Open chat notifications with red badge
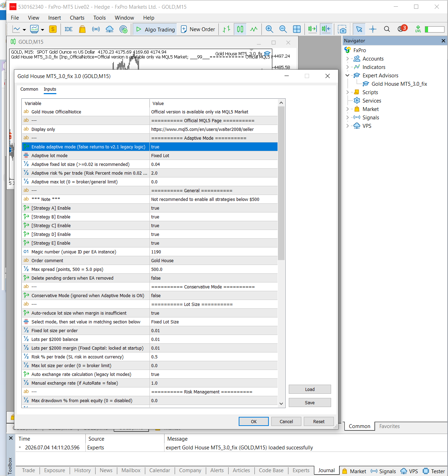This screenshot has height=476, width=448. (402, 29)
